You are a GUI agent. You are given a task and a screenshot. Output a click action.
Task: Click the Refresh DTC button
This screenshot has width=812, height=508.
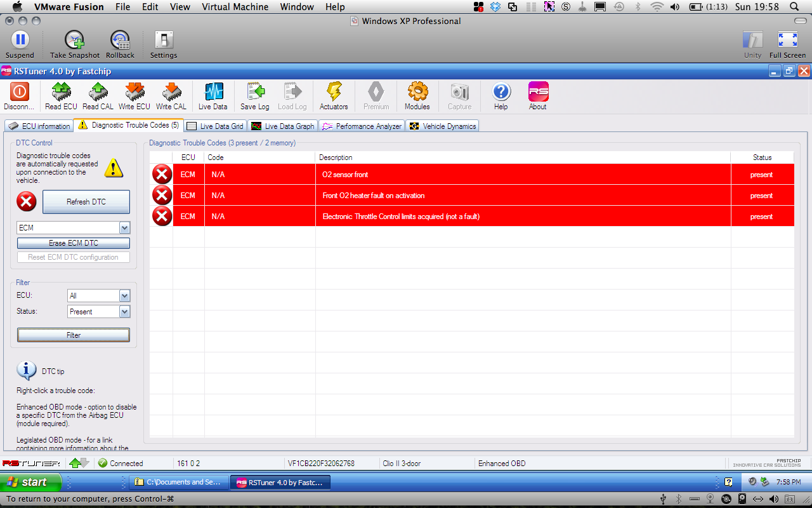[86, 202]
